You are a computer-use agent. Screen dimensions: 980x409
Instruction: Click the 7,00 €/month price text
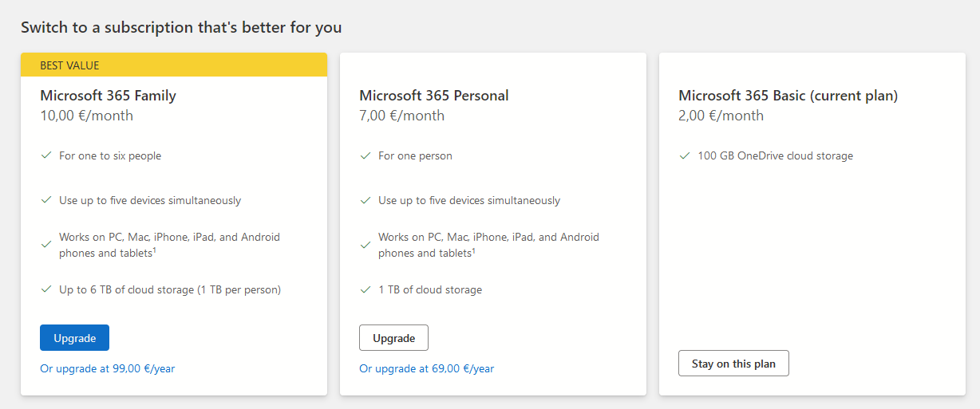pyautogui.click(x=401, y=116)
